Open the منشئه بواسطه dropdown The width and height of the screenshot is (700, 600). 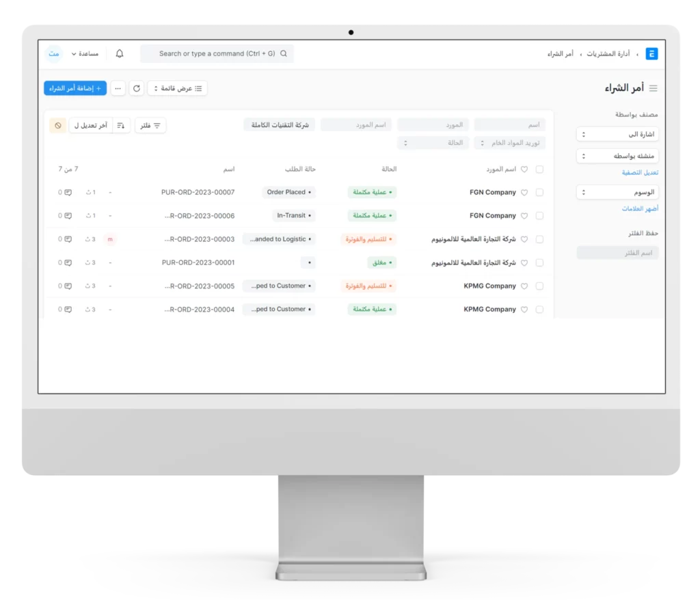[x=617, y=156]
